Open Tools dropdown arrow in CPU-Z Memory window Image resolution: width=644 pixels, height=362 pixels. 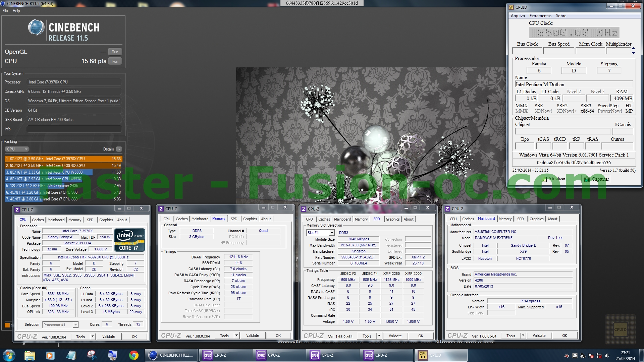pyautogui.click(x=236, y=336)
